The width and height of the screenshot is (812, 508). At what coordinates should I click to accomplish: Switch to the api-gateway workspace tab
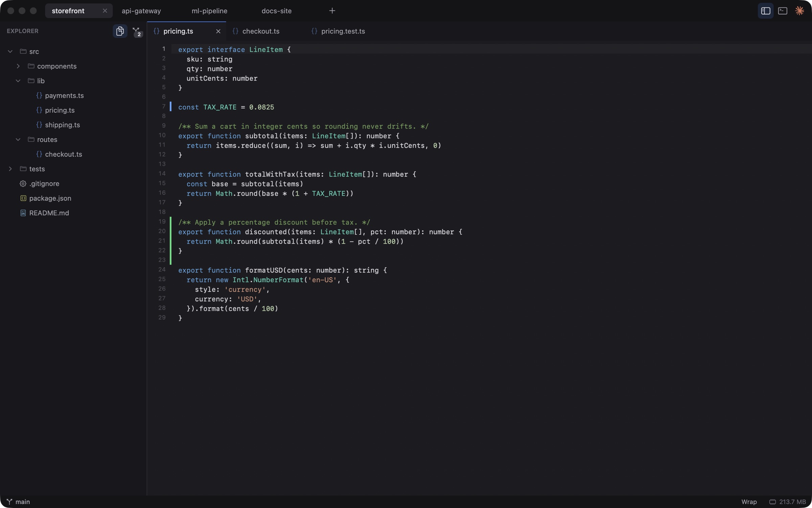141,11
